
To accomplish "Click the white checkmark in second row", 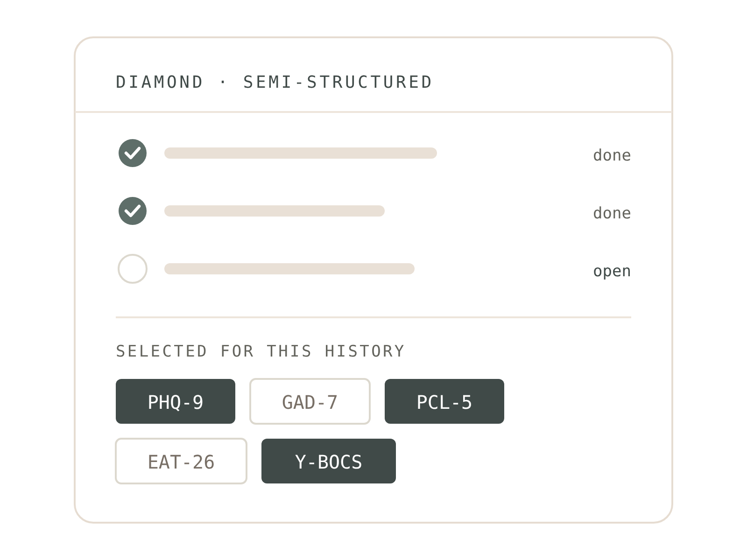I will pos(133,211).
